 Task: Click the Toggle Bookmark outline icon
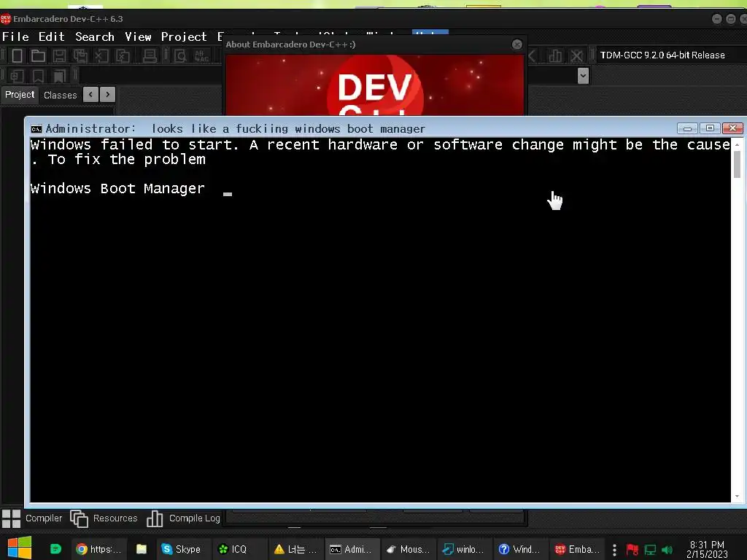point(38,76)
